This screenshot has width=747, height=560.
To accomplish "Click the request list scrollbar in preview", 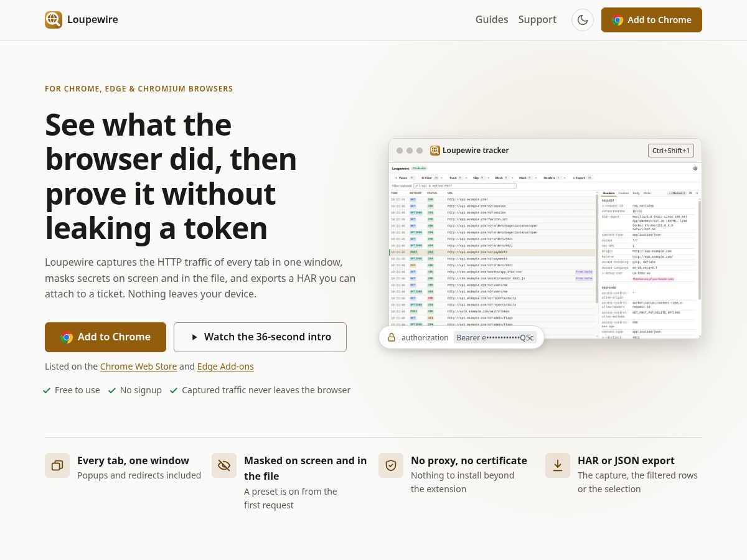I will (598, 249).
